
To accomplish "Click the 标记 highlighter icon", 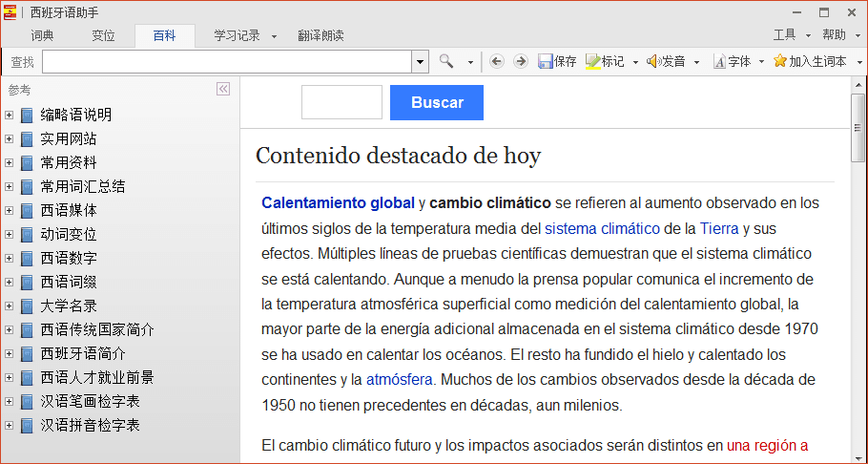I will [x=592, y=61].
